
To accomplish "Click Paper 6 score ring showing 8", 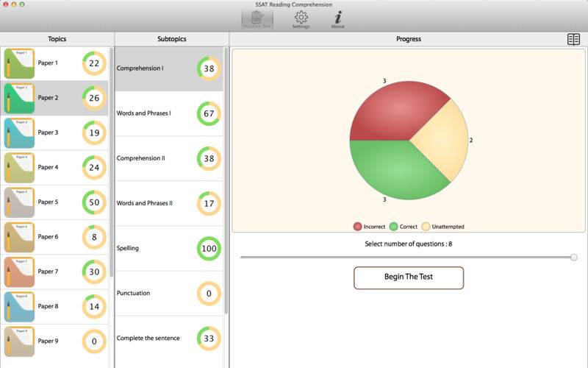I will tap(94, 237).
